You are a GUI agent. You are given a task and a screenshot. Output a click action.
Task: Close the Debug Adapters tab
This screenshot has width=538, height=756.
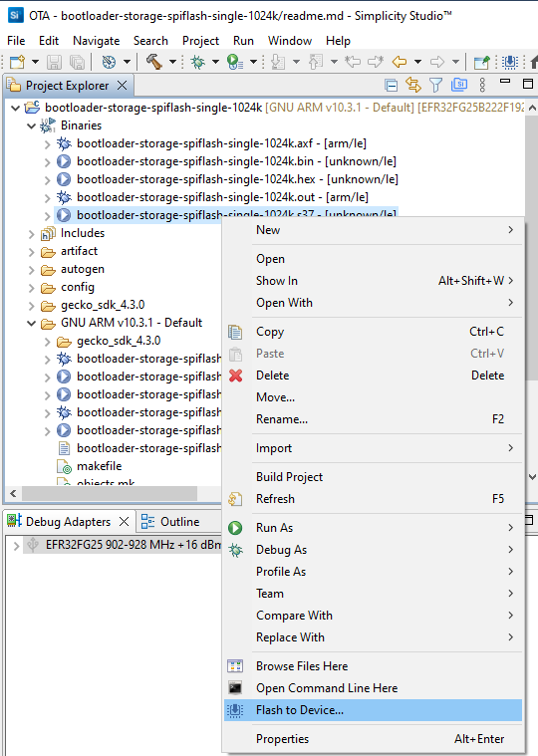124,522
